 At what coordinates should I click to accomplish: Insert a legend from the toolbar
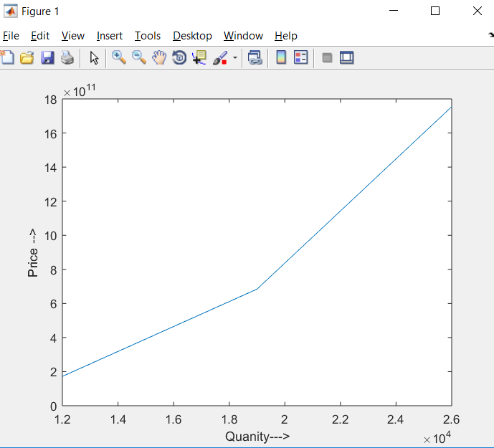(x=301, y=58)
